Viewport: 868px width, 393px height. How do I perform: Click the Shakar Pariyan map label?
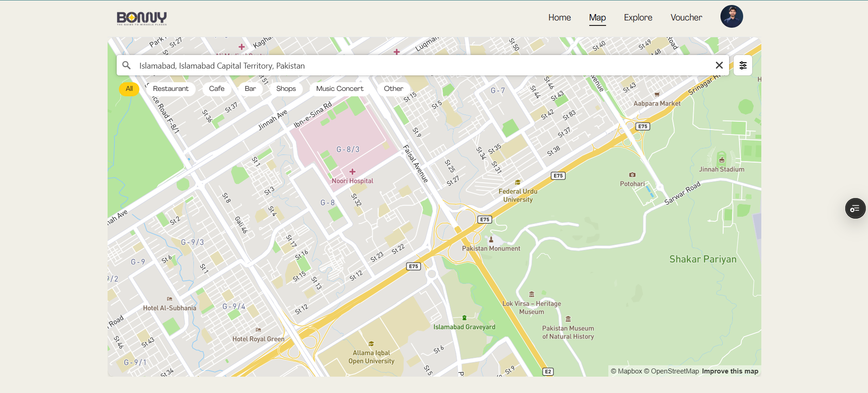coord(703,259)
